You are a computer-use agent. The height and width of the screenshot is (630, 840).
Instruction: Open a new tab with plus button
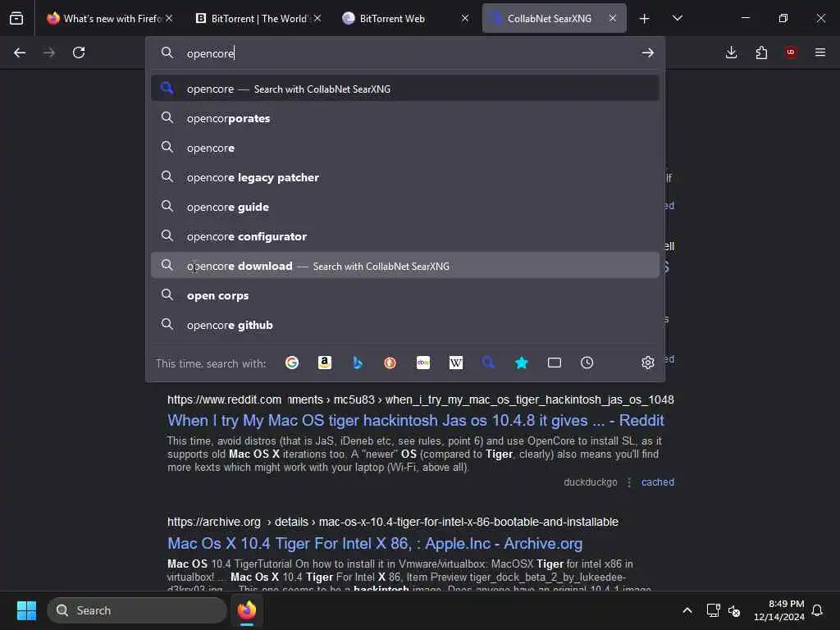(x=645, y=19)
